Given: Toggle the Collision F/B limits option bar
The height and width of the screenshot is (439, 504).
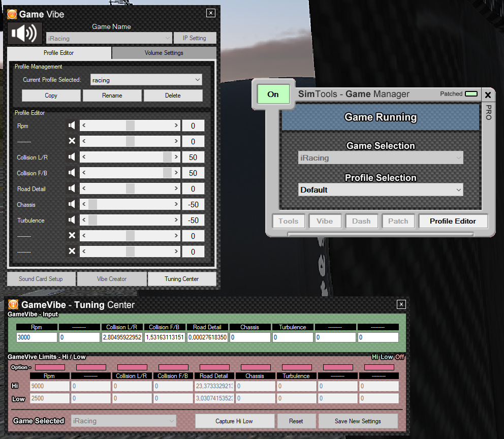Looking at the screenshot, I should point(173,367).
